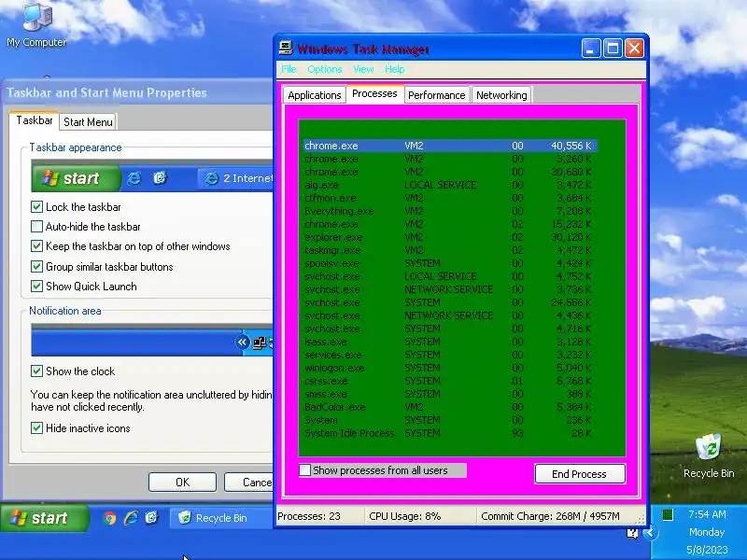The image size is (747, 560).
Task: Click the Recycle Bin taskbar button
Action: pos(221,518)
